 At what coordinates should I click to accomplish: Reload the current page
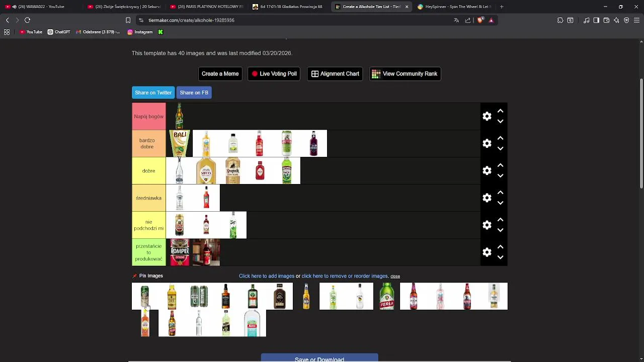27,20
